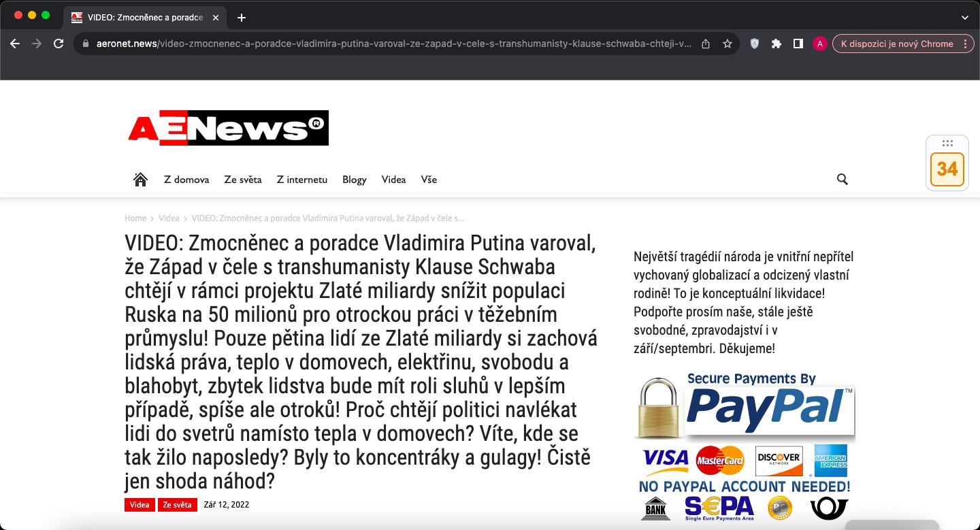Open the Blogy navigation item
The width and height of the screenshot is (980, 530).
click(355, 180)
